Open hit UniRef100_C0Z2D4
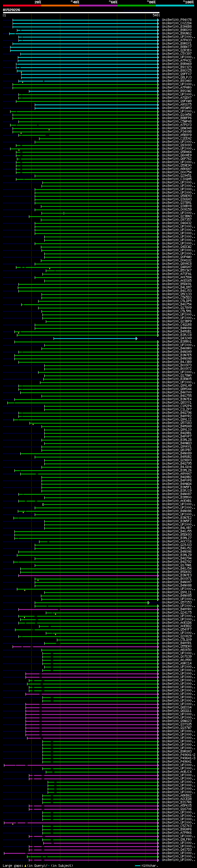197x868 pixels. tap(177, 23)
